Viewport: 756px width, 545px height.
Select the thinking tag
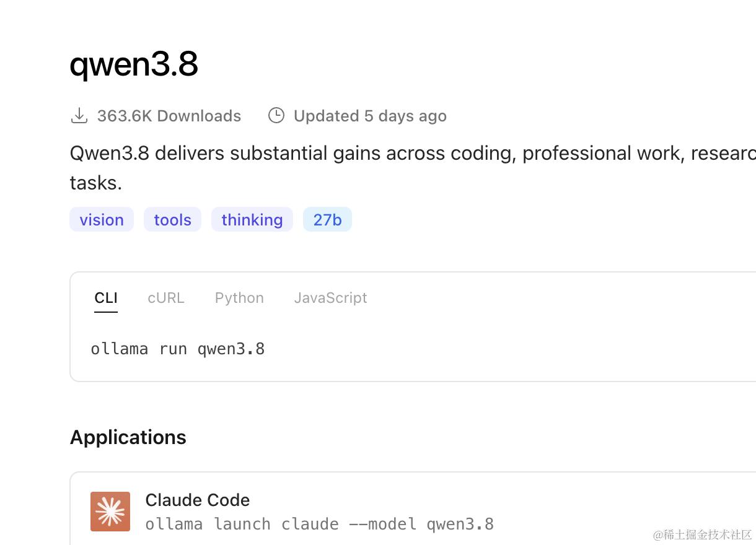coord(252,220)
